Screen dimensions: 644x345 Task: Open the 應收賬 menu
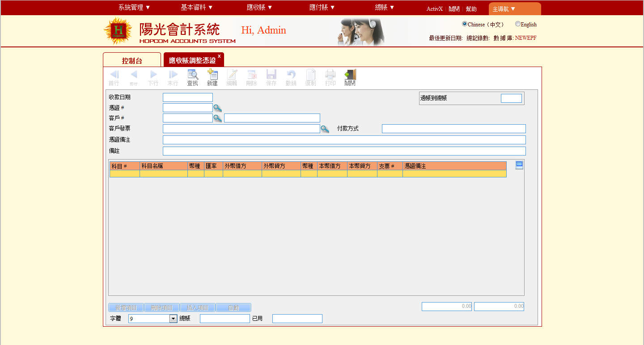click(x=259, y=8)
